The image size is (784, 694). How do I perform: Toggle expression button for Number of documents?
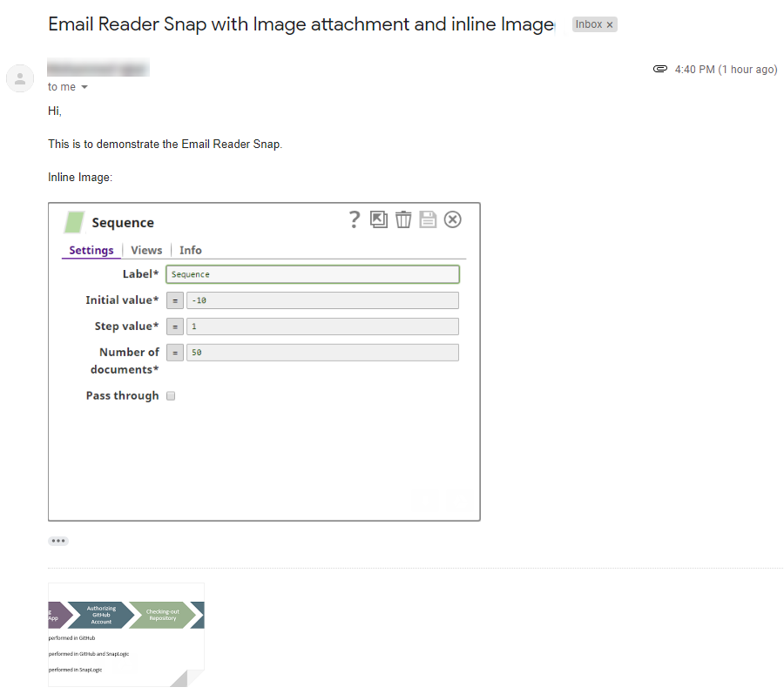pyautogui.click(x=175, y=353)
